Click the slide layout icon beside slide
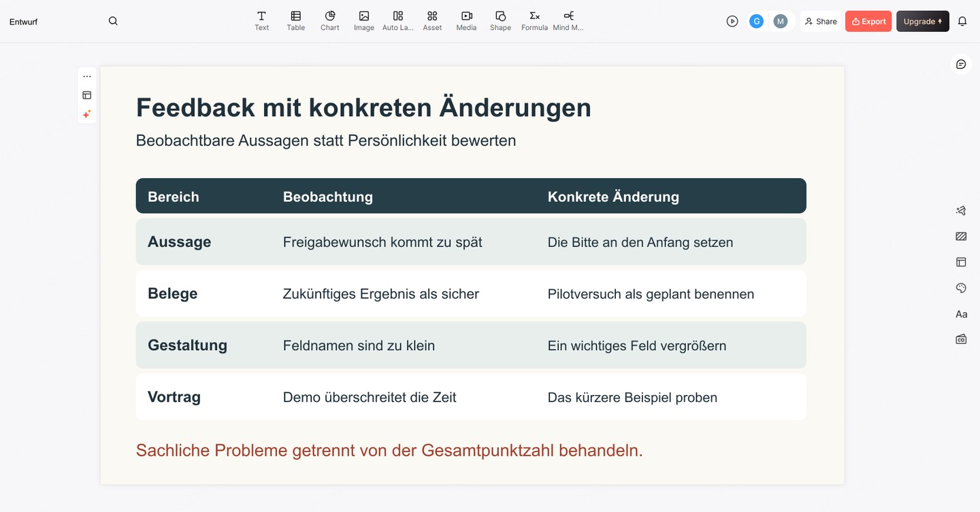 [87, 95]
